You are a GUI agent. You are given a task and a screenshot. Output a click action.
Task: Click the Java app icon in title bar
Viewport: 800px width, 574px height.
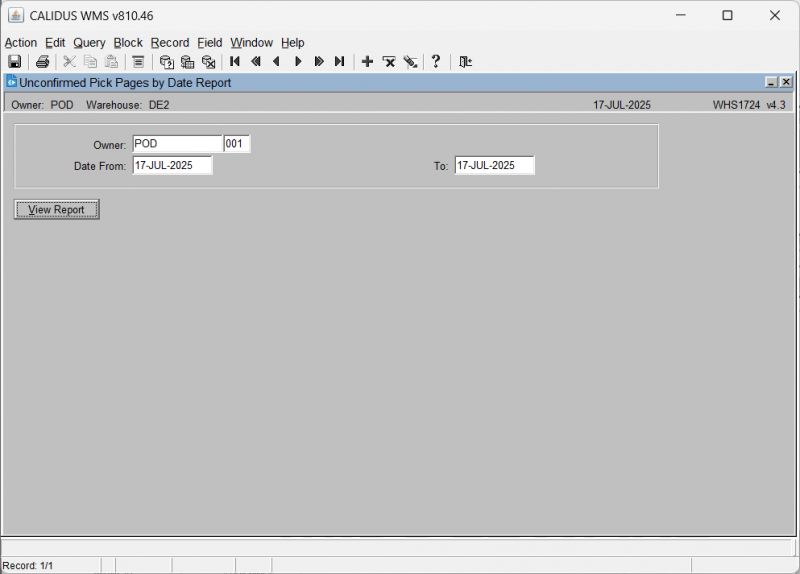(16, 15)
